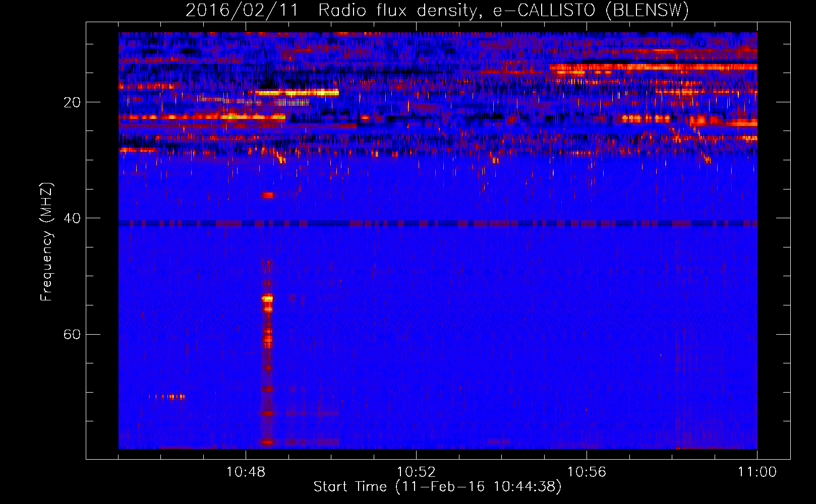Click the 'Start Time (11-Feb-16 10:44:38)' axis label

tap(437, 487)
